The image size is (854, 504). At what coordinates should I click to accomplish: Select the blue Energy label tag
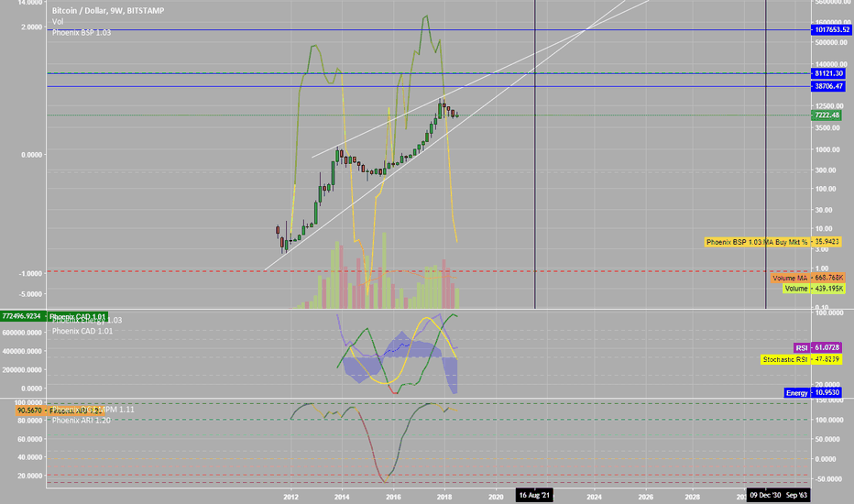pos(797,393)
